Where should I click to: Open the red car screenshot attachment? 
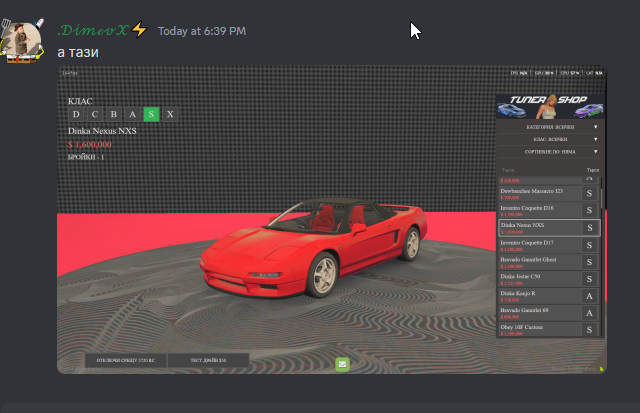point(332,219)
